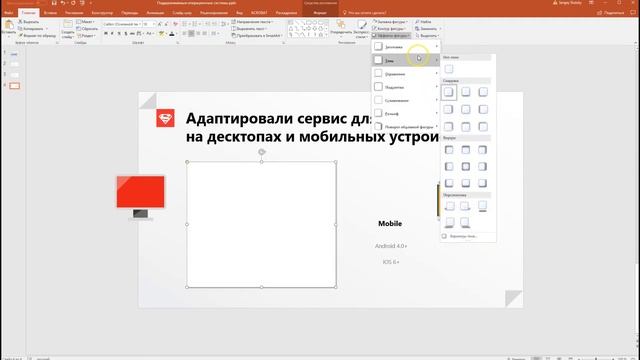Image resolution: width=640 pixels, height=360 pixels.
Task: Toggle text shadow formatting
Action: pyautogui.click(x=126, y=33)
